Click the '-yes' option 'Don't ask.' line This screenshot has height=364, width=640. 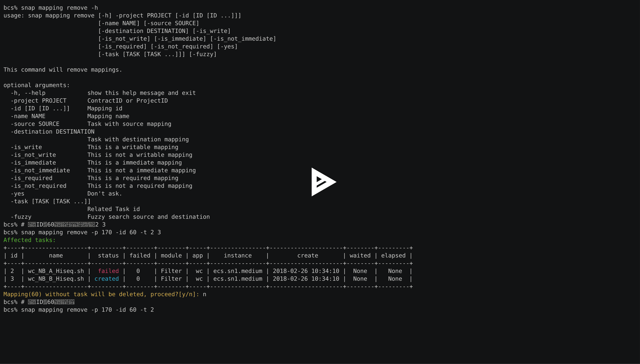[x=66, y=194]
